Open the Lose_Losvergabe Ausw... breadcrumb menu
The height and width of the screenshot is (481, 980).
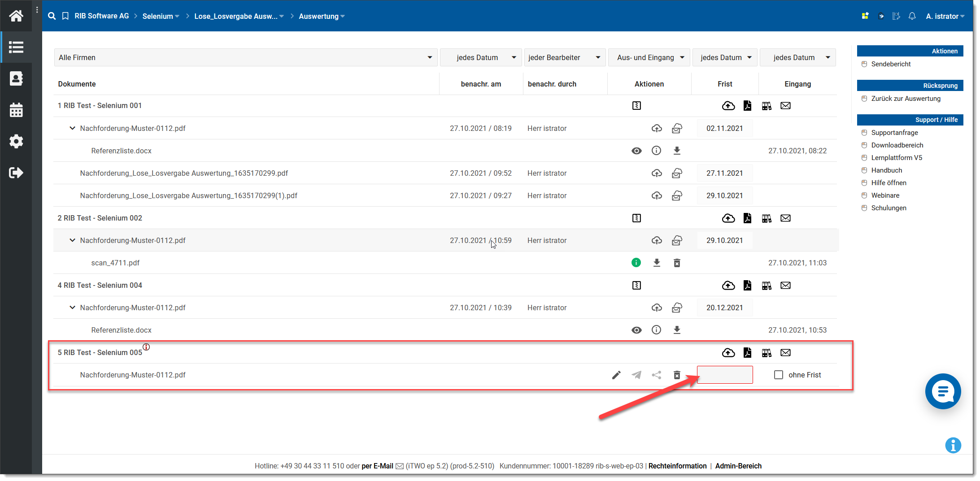239,16
